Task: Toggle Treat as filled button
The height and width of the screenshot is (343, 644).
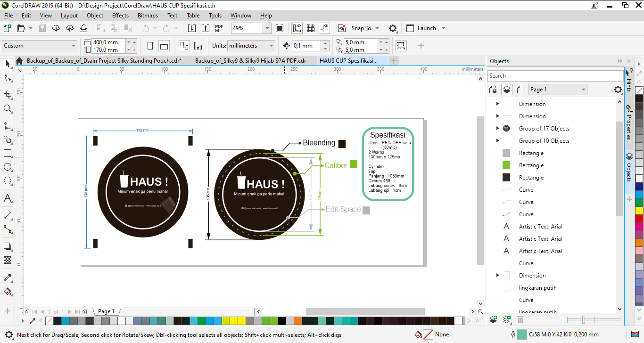Action: [401, 46]
